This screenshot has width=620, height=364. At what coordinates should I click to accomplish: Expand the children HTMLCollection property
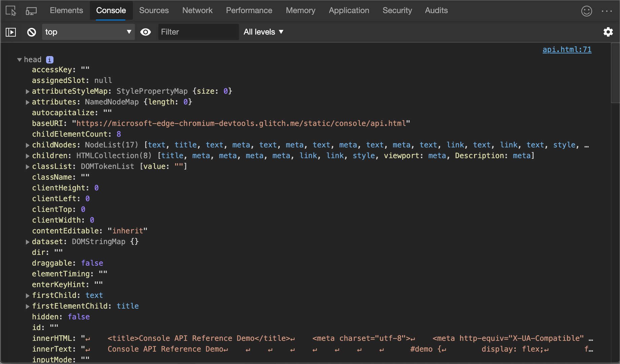coord(27,156)
